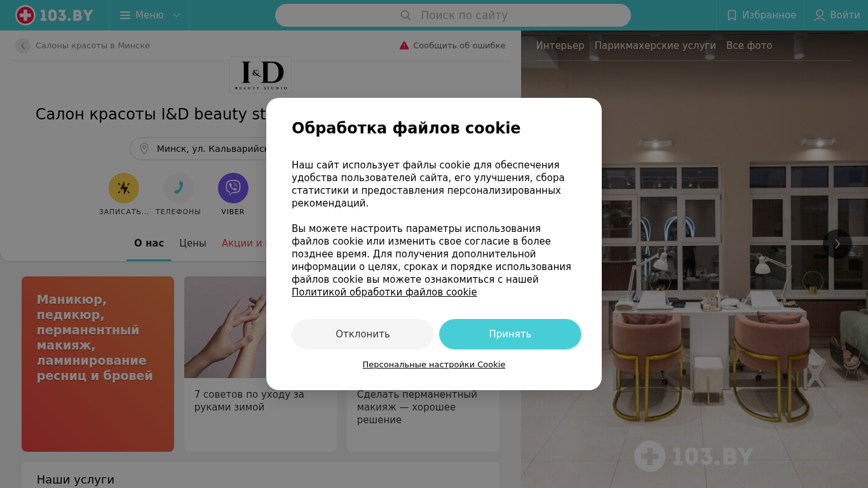This screenshot has width=868, height=488.
Task: Open Политикой обработки файлов cookie link
Action: (384, 292)
